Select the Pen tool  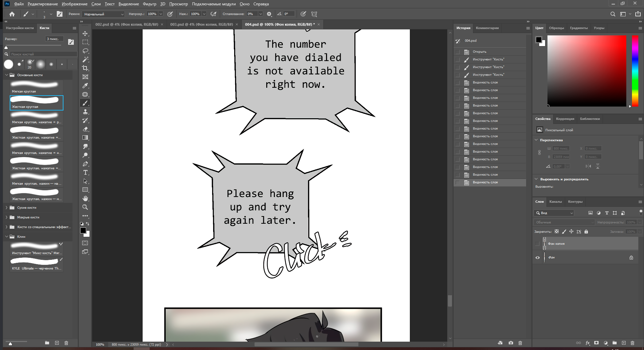coord(85,164)
